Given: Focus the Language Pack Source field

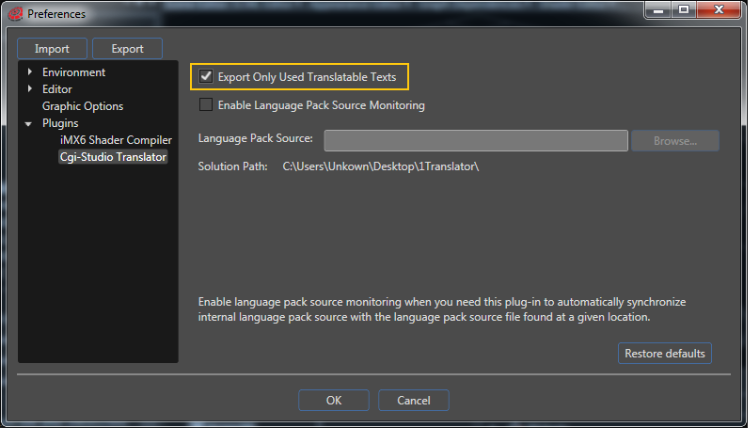Looking at the screenshot, I should pos(476,141).
